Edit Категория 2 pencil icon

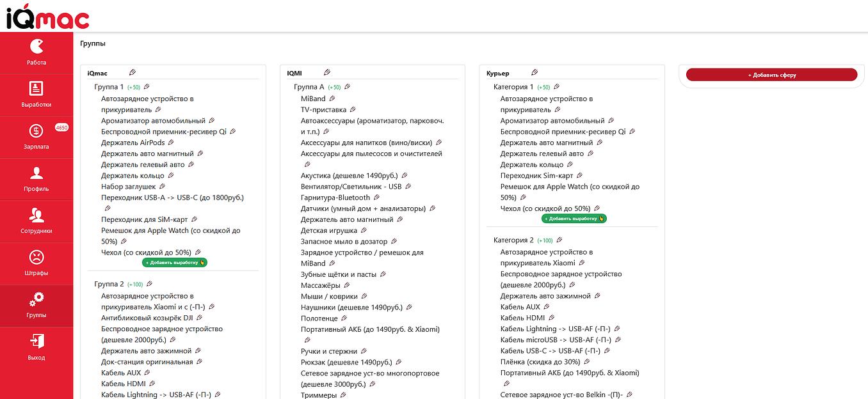pyautogui.click(x=559, y=240)
